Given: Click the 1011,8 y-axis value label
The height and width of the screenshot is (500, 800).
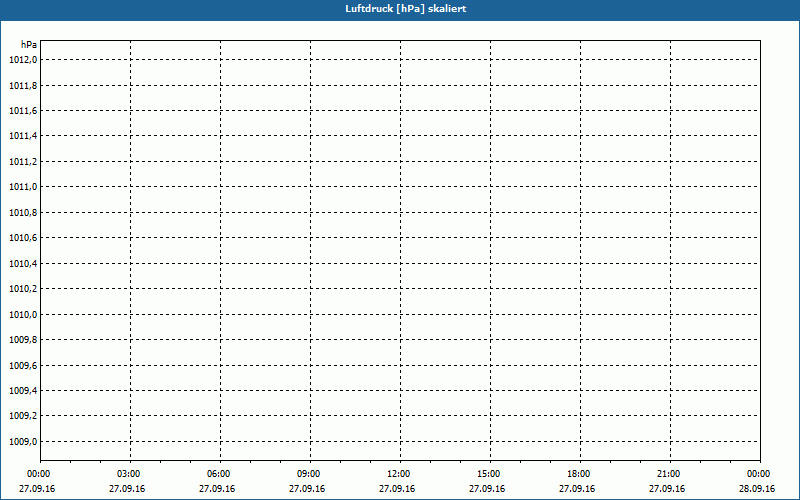Looking at the screenshot, I should point(23,85).
